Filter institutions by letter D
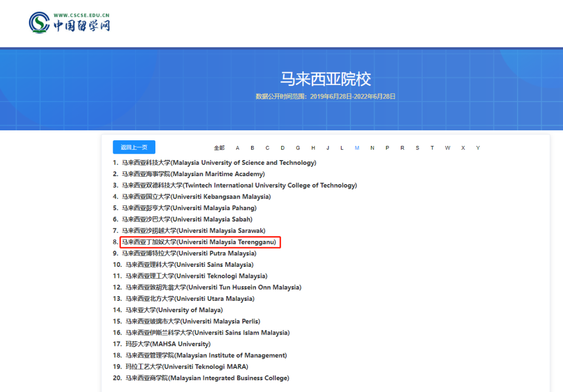Viewport: 563px width, 392px height. coord(283,148)
